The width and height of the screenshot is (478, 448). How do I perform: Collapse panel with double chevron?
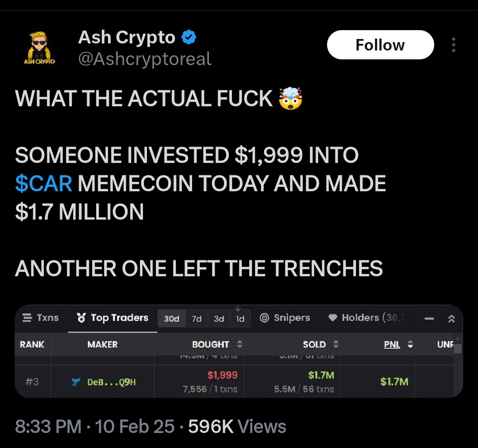[451, 319]
